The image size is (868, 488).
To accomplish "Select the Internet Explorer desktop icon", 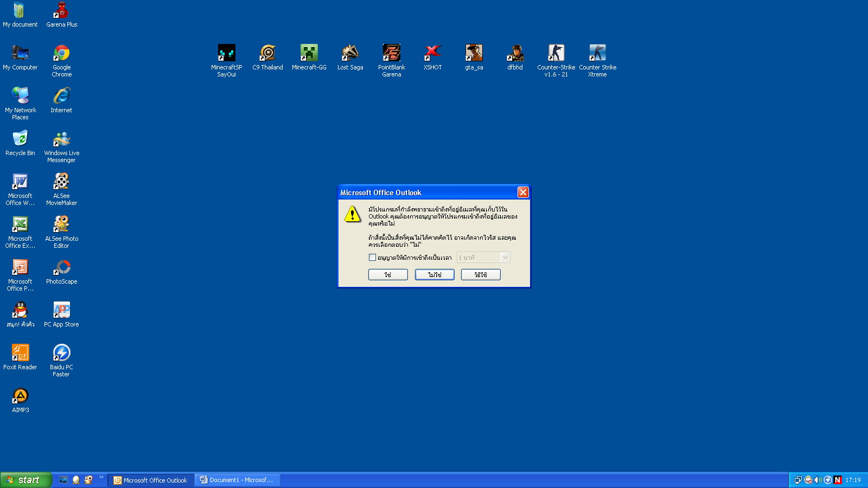I will [x=61, y=100].
